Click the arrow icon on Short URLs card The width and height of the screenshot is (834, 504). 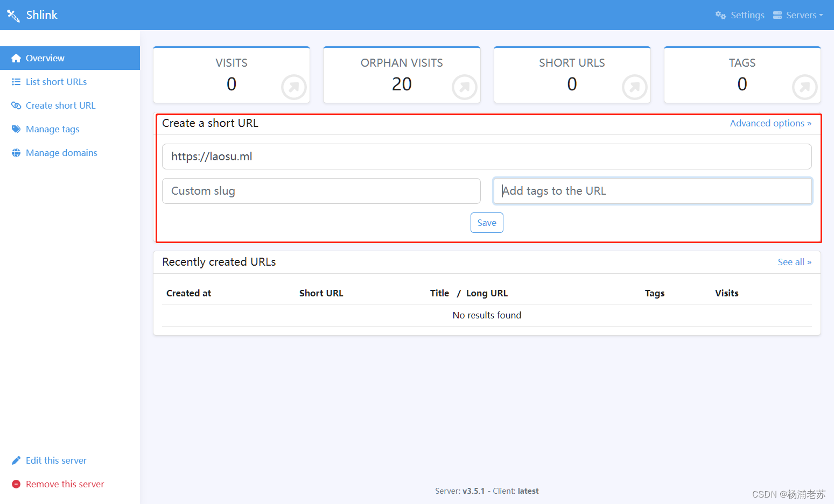point(635,87)
